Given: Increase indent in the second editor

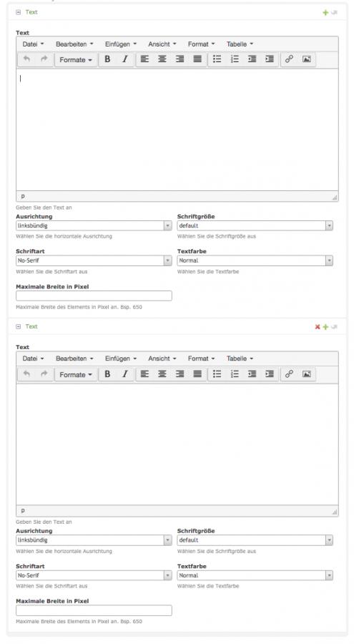Looking at the screenshot, I should coord(270,374).
